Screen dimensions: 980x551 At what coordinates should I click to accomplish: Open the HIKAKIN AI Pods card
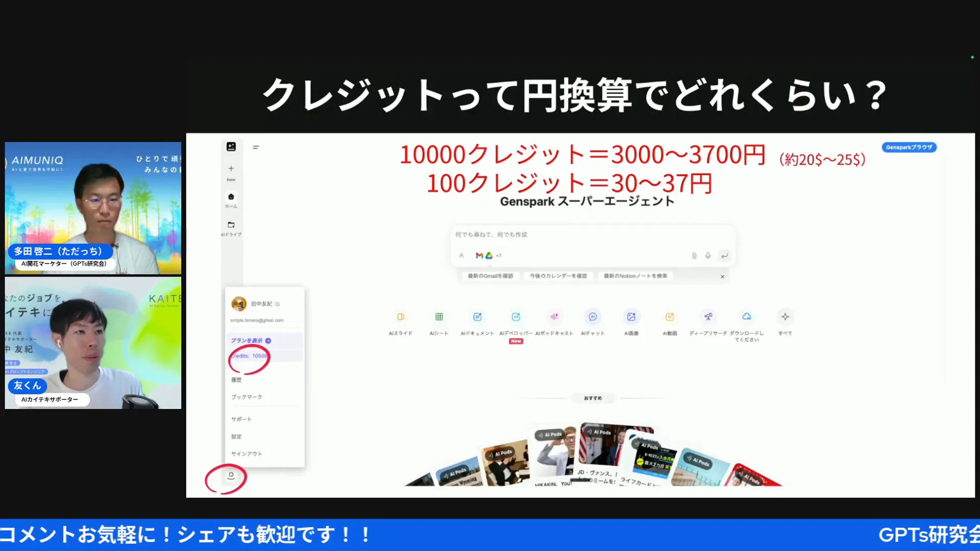click(555, 457)
